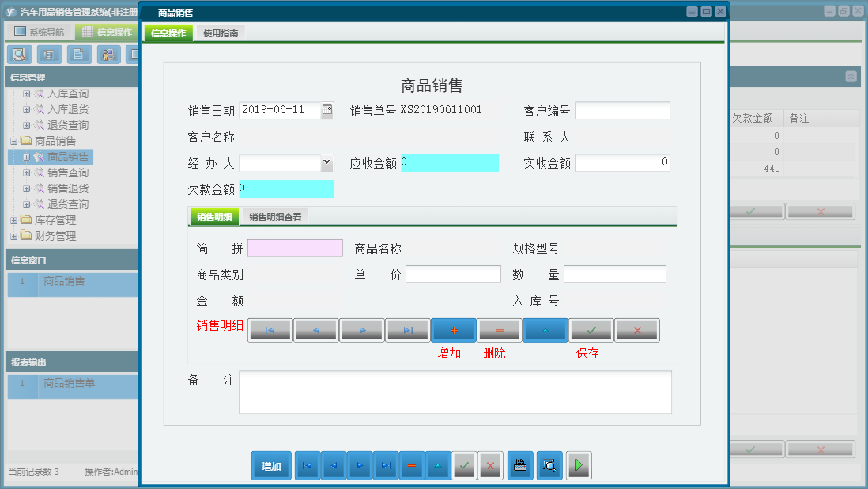
Task: Edit record using bottom toolbar up-arrow icon
Action: click(x=438, y=465)
